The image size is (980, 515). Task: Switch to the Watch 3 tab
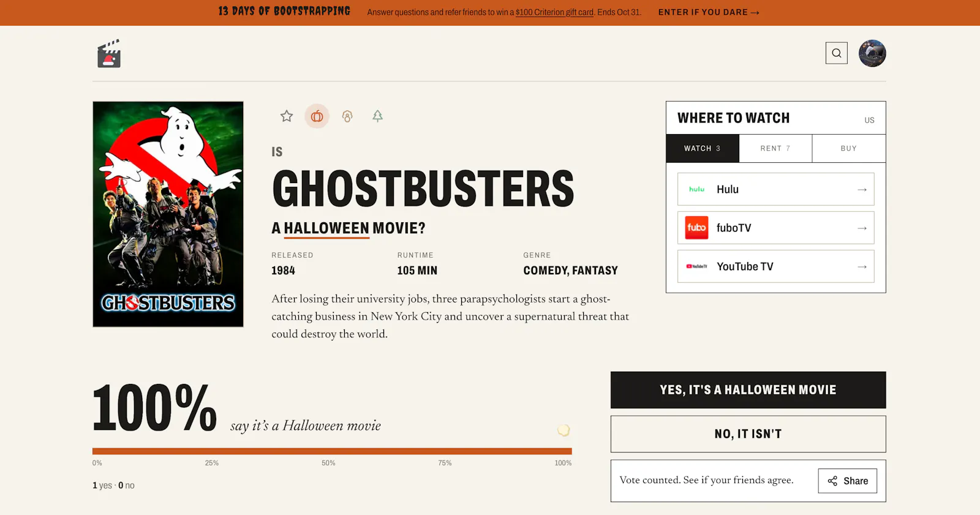(x=703, y=148)
